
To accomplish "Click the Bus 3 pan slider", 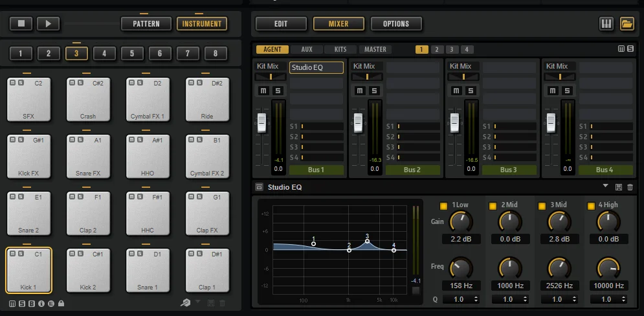I will pyautogui.click(x=463, y=76).
